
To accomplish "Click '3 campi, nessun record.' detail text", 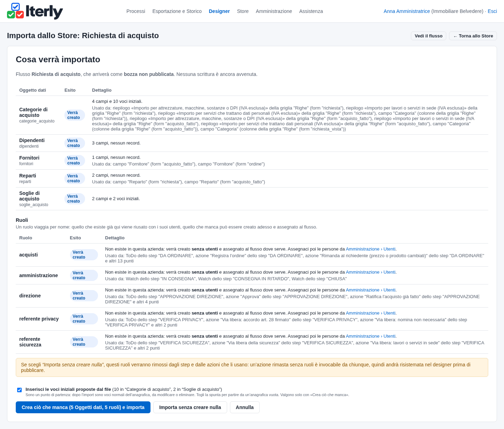I will coord(116,143).
